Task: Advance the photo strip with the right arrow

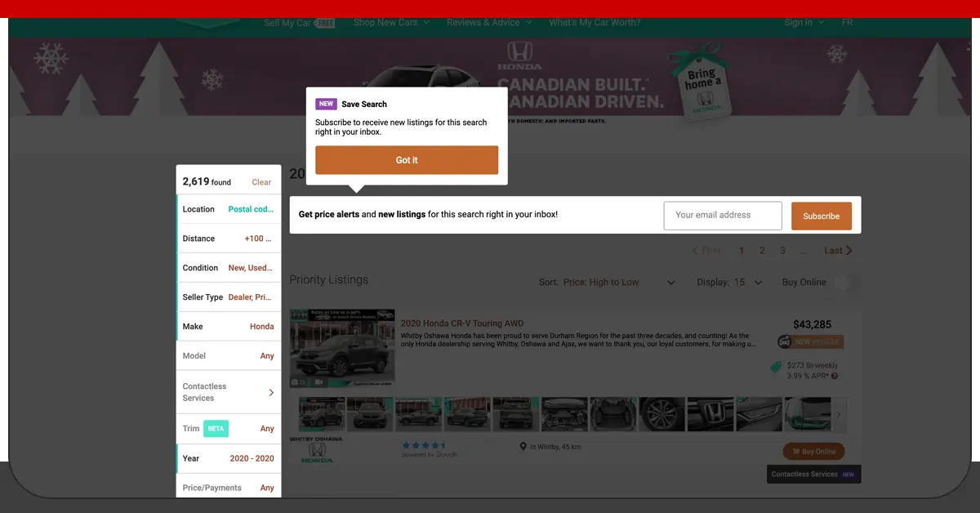Action: click(x=838, y=415)
